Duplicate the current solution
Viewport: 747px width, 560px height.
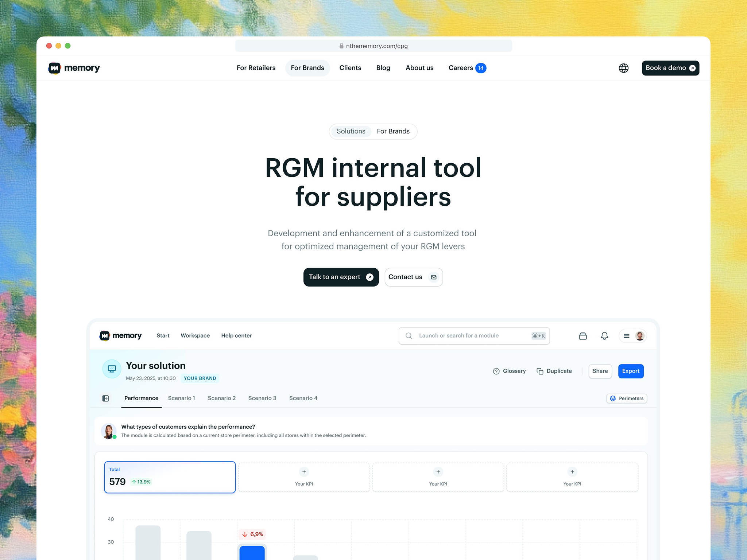(554, 371)
